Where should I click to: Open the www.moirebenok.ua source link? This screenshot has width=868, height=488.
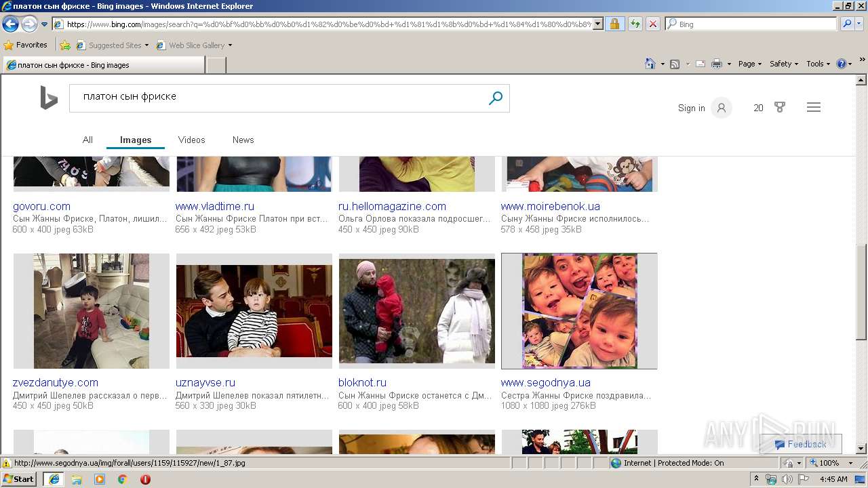click(x=551, y=206)
